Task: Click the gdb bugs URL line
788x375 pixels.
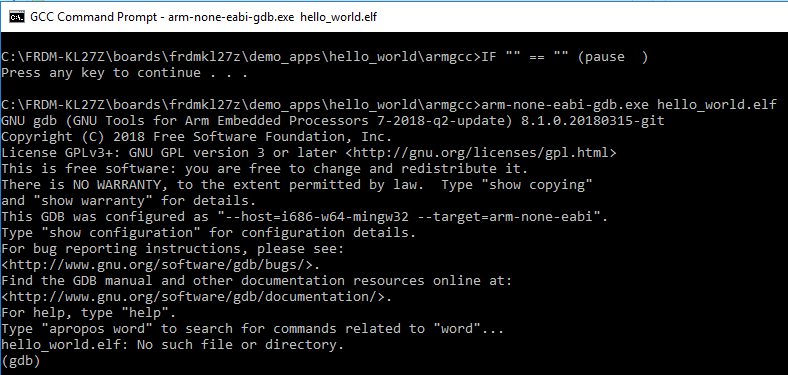Action: click(x=161, y=265)
